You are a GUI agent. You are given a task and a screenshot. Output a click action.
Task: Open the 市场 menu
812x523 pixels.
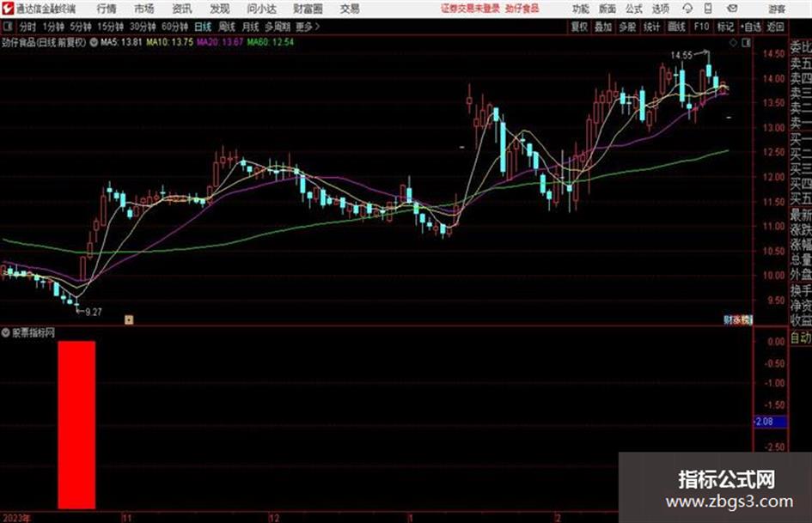point(144,9)
